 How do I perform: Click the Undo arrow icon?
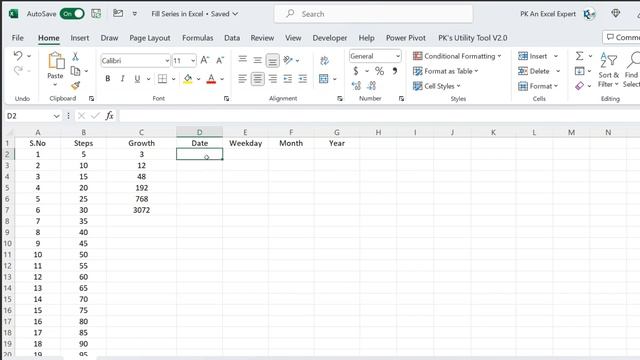pyautogui.click(x=18, y=56)
